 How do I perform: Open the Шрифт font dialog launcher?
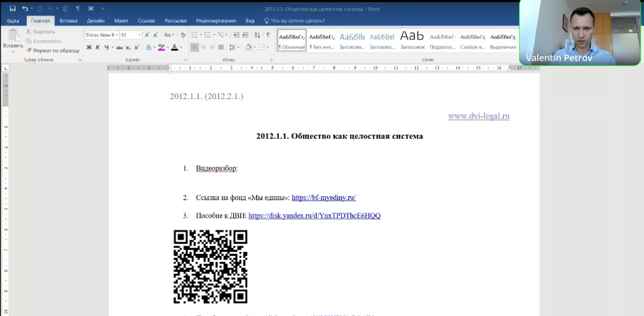(x=186, y=60)
